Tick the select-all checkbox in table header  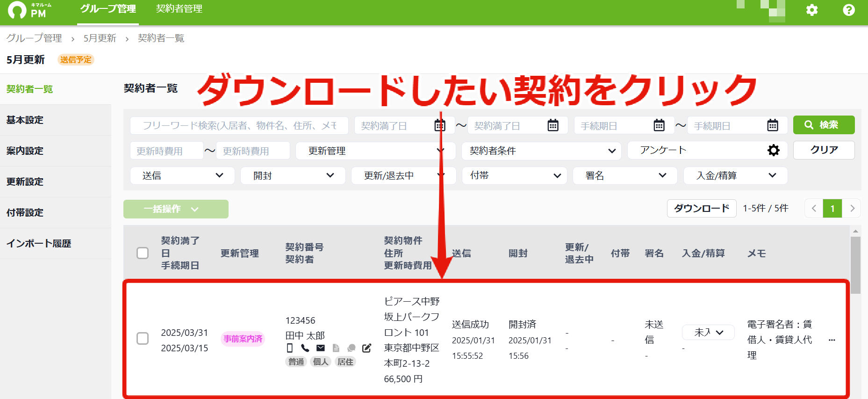(x=143, y=253)
